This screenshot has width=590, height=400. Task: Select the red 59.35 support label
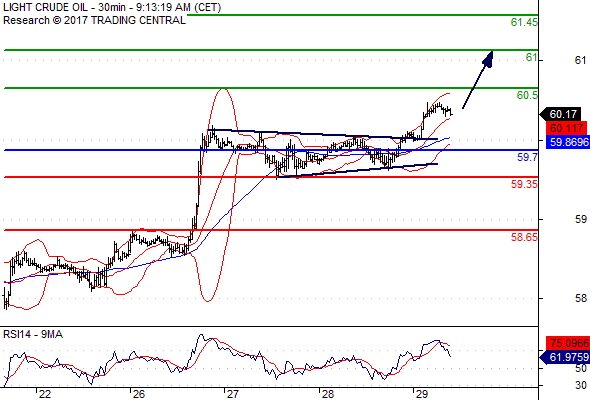524,184
